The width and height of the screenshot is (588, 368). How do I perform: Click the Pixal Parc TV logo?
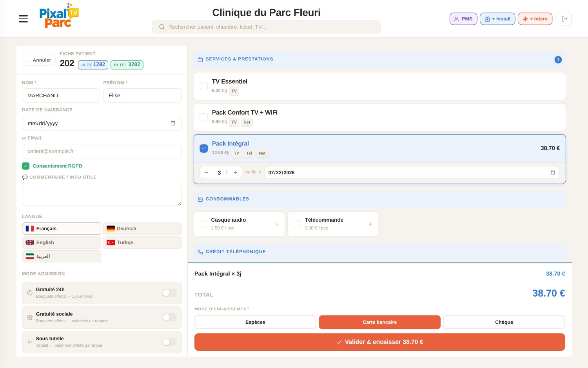[x=59, y=16]
